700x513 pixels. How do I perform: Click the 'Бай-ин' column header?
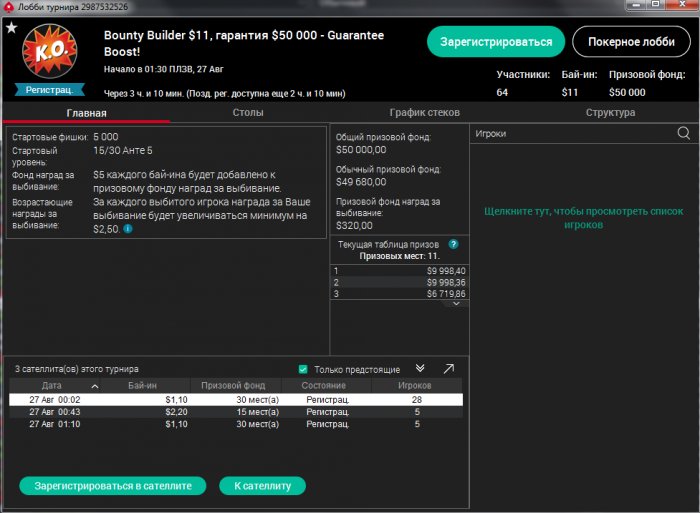pos(142,386)
